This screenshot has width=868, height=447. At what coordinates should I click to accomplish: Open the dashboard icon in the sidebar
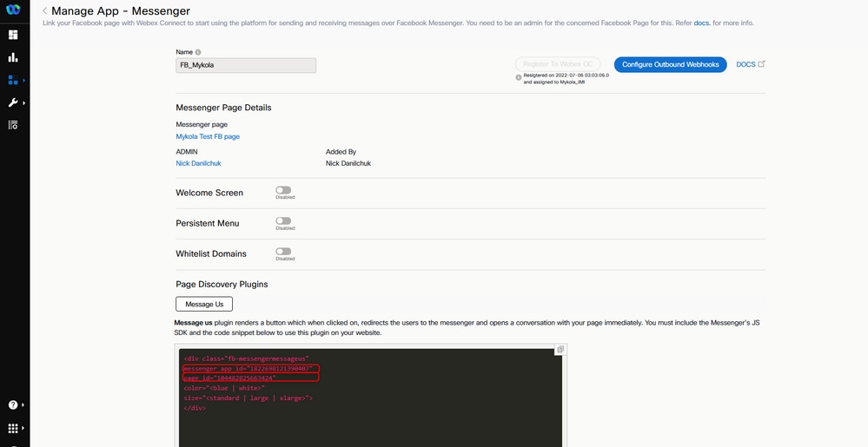tap(13, 35)
